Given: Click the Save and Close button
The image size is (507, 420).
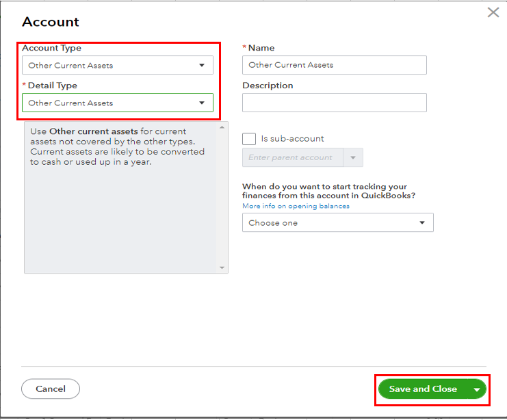Looking at the screenshot, I should click(423, 389).
